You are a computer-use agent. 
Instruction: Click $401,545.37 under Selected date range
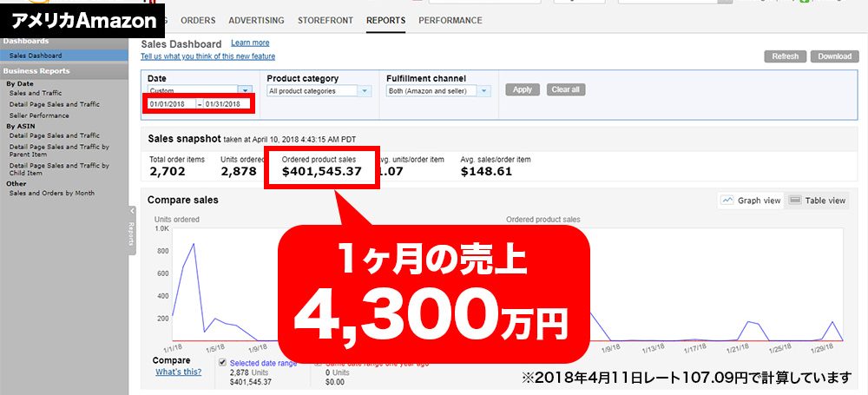click(251, 382)
